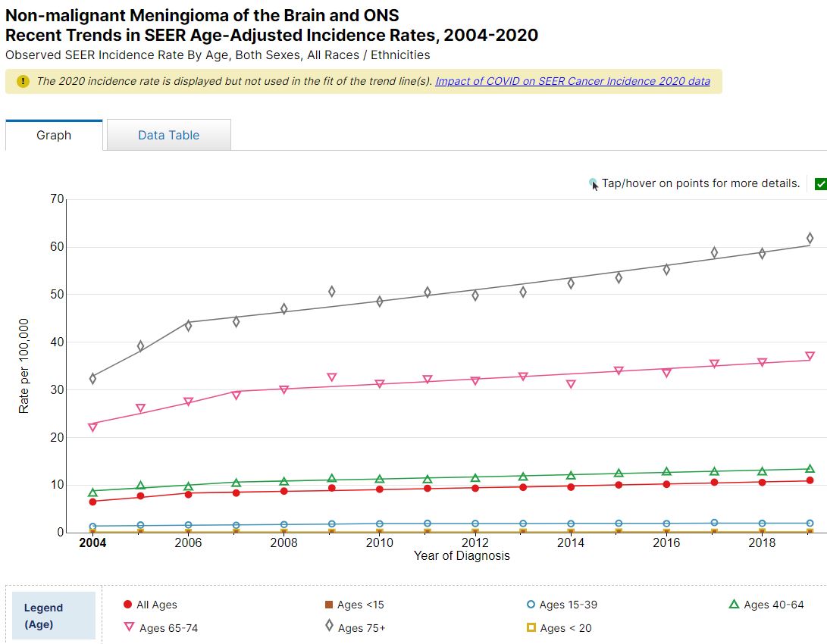The image size is (827, 644).
Task: Open the Data Table tab
Action: [x=168, y=136]
